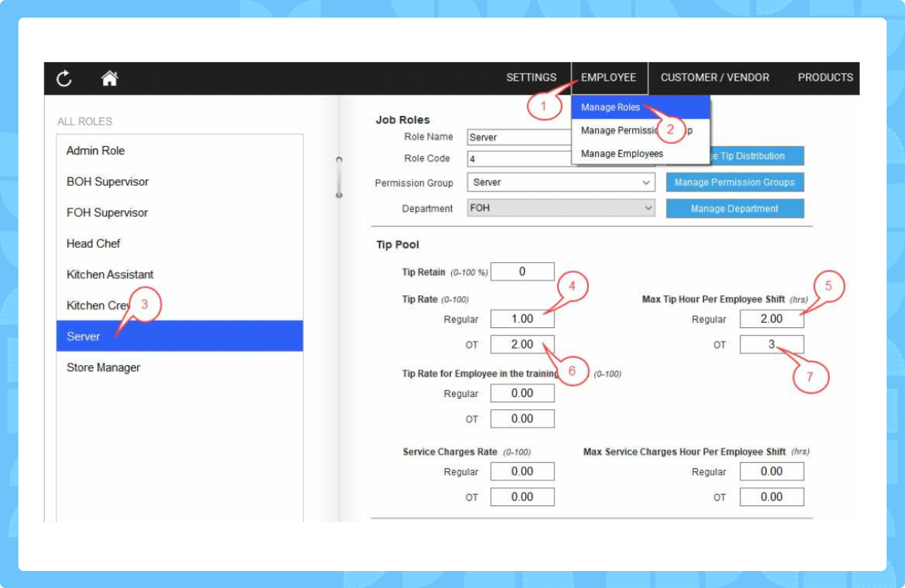Image resolution: width=905 pixels, height=588 pixels.
Task: Click Max Tip Hour OT field
Action: (771, 344)
